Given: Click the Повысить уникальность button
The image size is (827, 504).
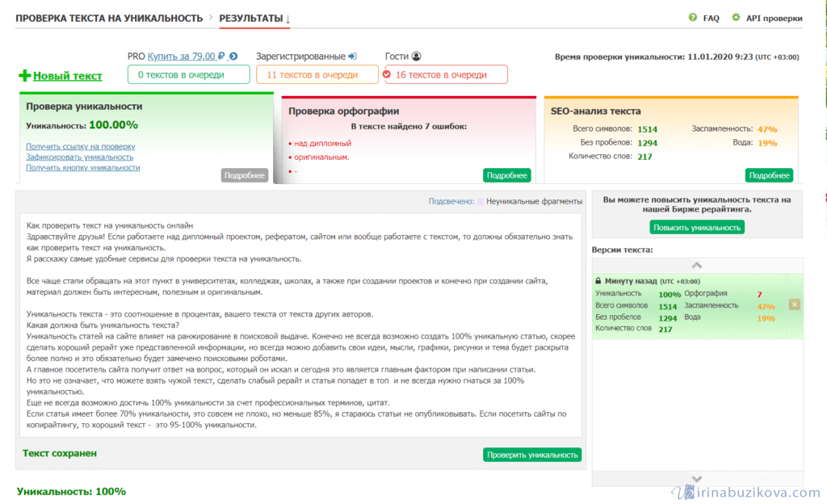Looking at the screenshot, I should click(697, 227).
